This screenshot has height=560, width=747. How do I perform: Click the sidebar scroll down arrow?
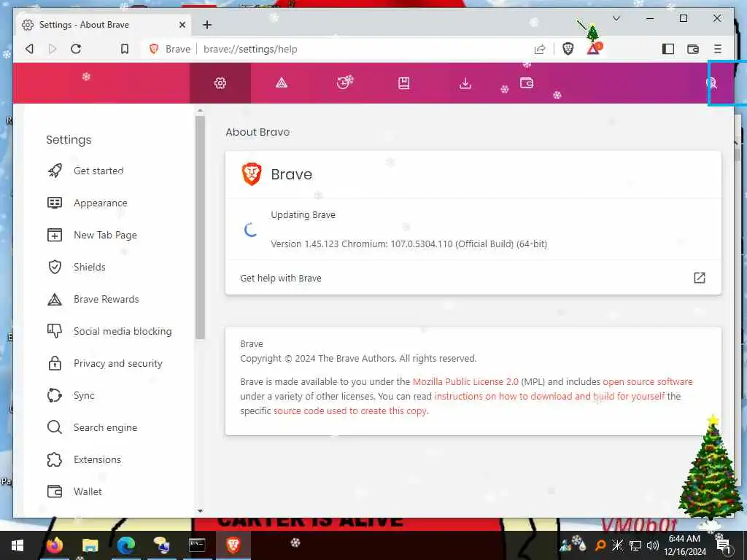pos(200,511)
